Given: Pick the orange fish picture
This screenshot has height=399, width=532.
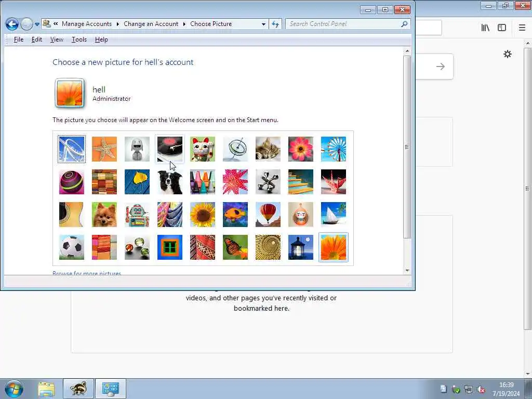Looking at the screenshot, I should pyautogui.click(x=235, y=215).
